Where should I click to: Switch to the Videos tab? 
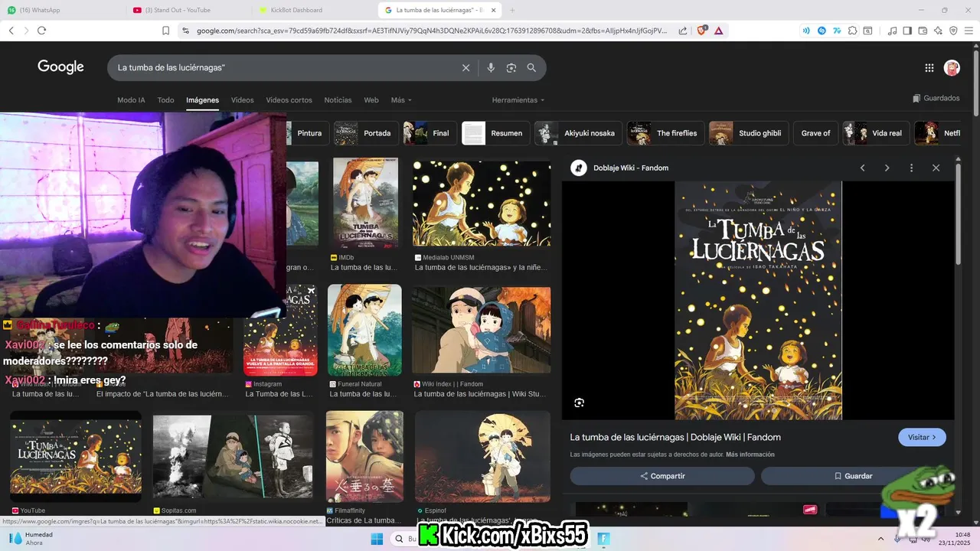tap(242, 100)
